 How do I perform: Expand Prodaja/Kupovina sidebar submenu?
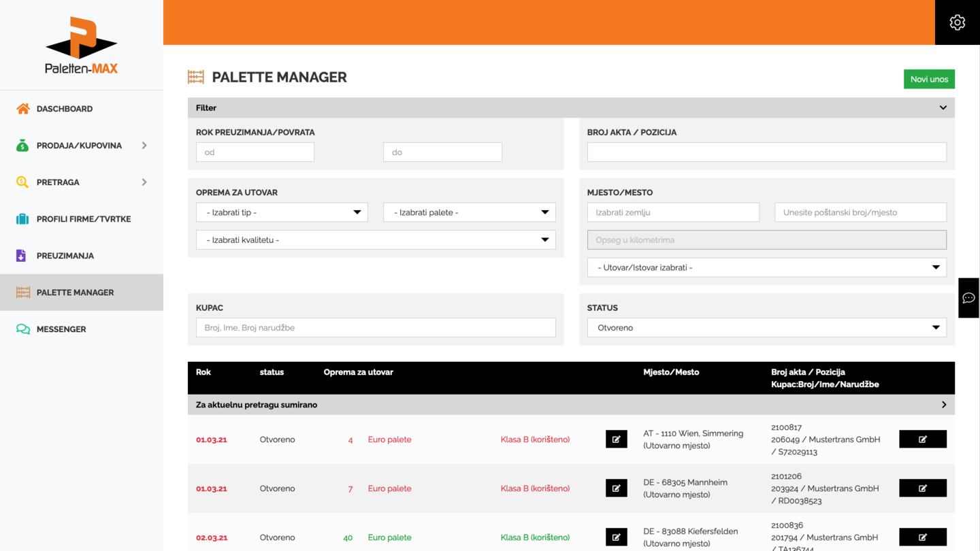point(144,146)
